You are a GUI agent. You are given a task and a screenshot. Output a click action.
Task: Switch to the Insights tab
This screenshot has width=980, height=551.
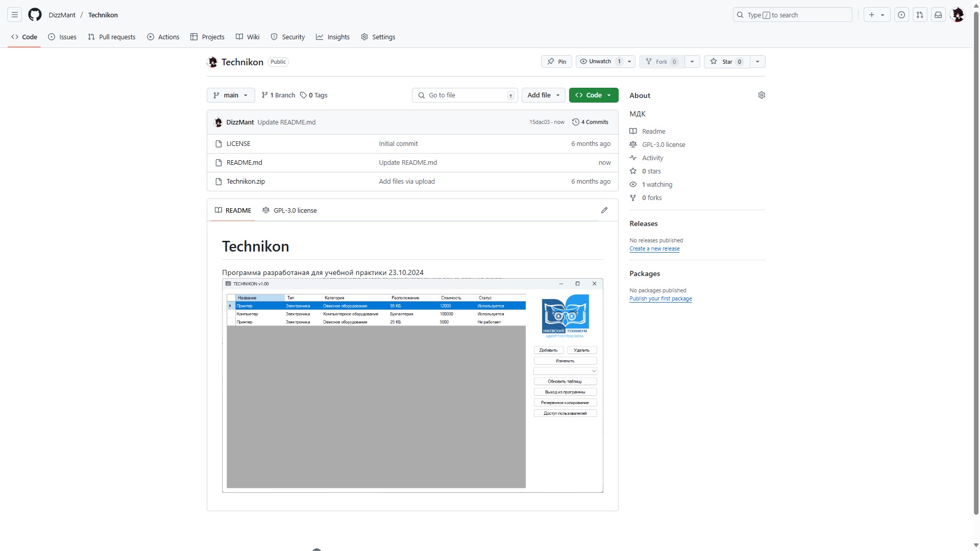click(x=333, y=37)
